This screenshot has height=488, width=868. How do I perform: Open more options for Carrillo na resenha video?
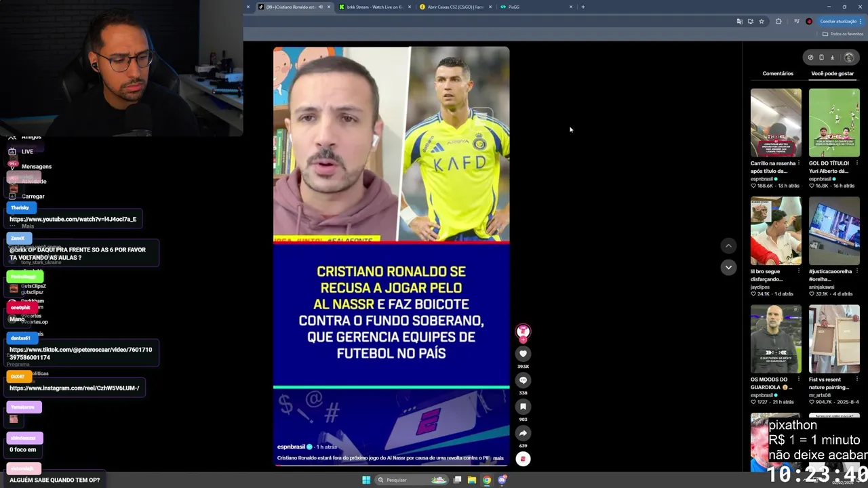[800, 163]
